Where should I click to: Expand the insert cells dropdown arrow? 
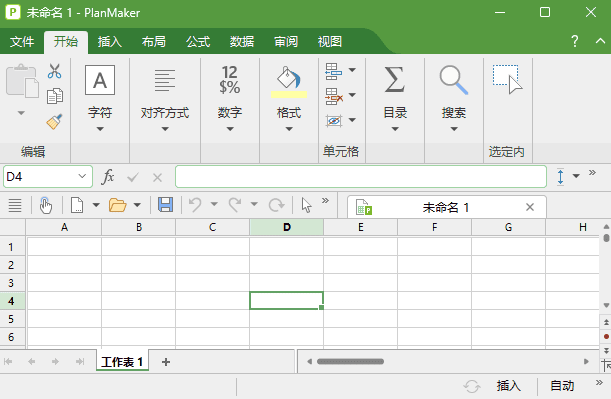coord(352,70)
